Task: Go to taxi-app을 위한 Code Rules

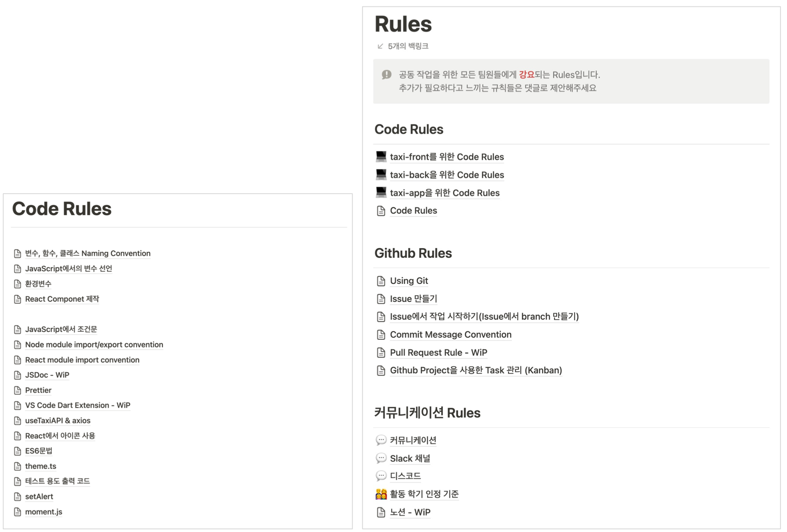Action: pos(444,193)
